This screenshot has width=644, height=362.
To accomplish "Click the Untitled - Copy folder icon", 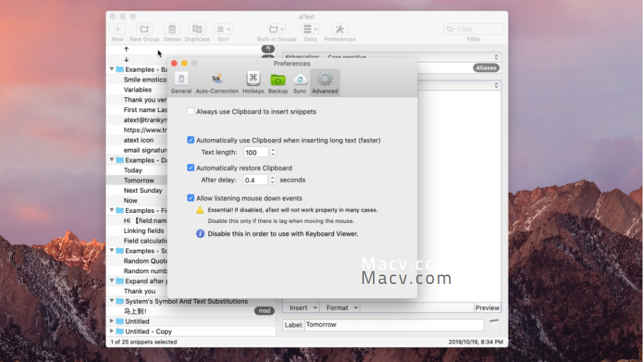I will tap(120, 331).
